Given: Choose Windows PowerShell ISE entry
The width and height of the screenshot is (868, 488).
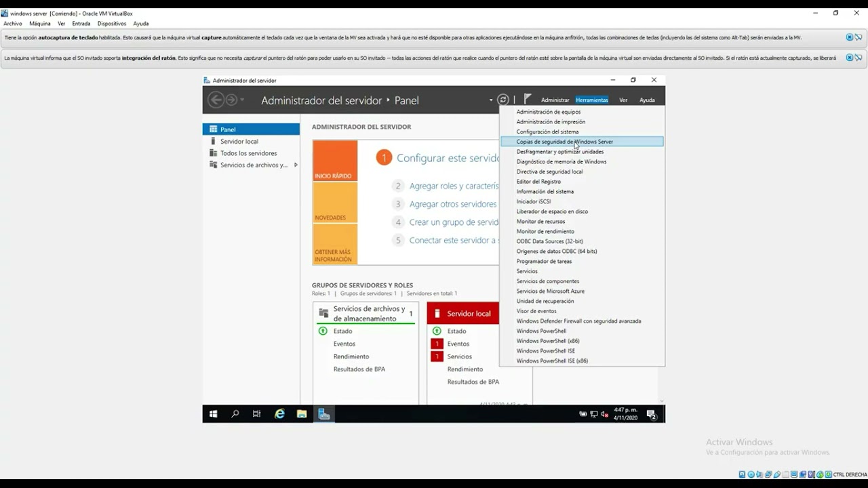Looking at the screenshot, I should pyautogui.click(x=546, y=351).
